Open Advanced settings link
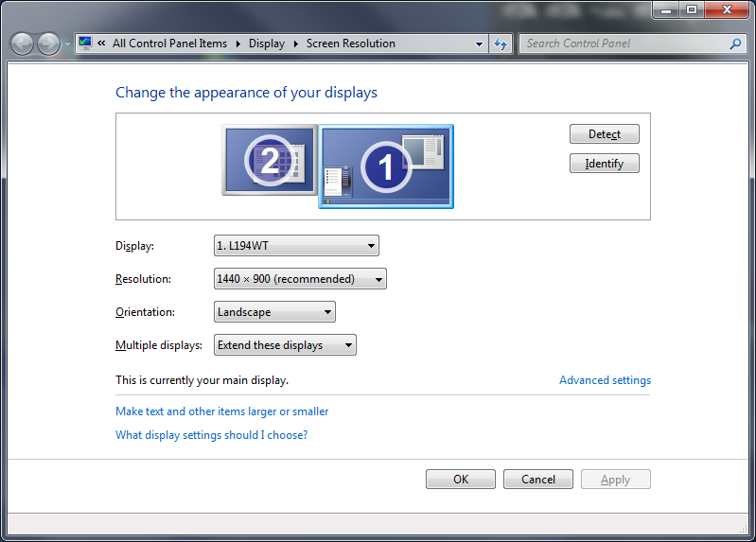 point(605,380)
